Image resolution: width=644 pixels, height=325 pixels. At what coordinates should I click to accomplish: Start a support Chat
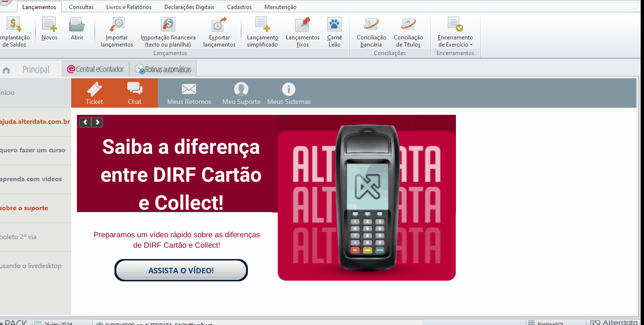tap(135, 93)
